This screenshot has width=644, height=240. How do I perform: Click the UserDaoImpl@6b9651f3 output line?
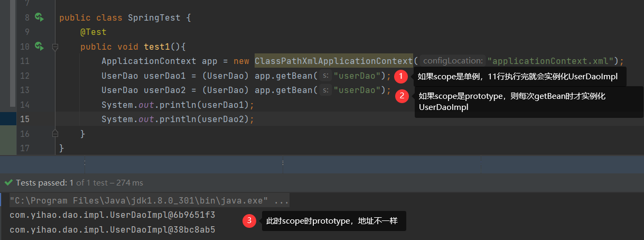click(x=112, y=215)
